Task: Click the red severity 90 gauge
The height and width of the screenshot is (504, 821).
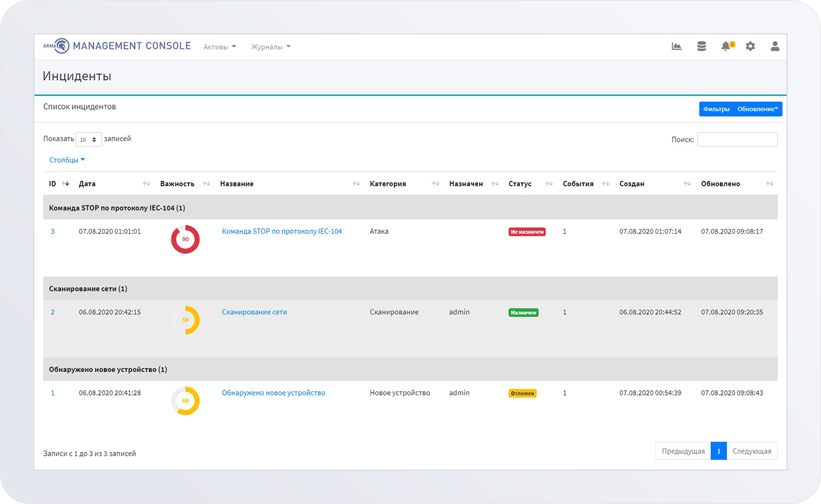Action: [x=185, y=240]
